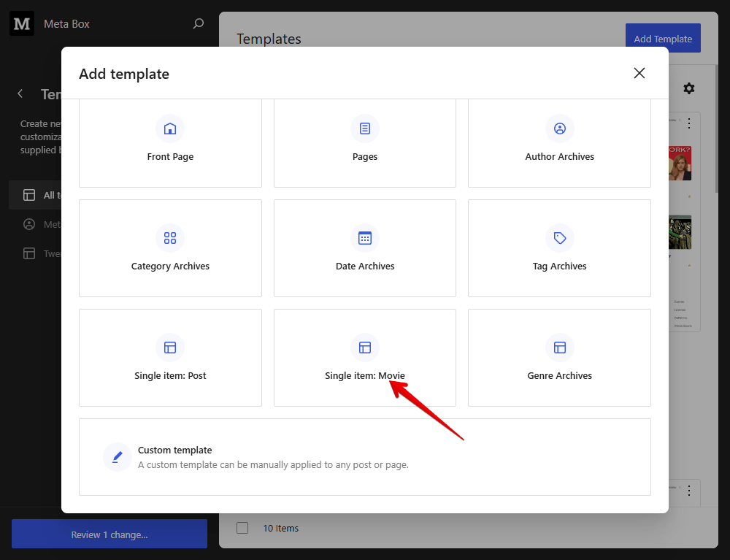Click the Genre Archives layout icon

click(x=560, y=348)
